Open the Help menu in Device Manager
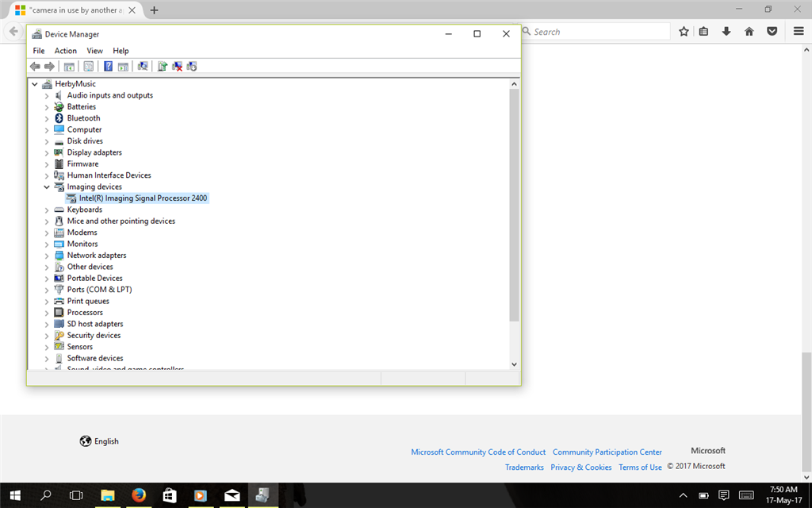 (121, 51)
